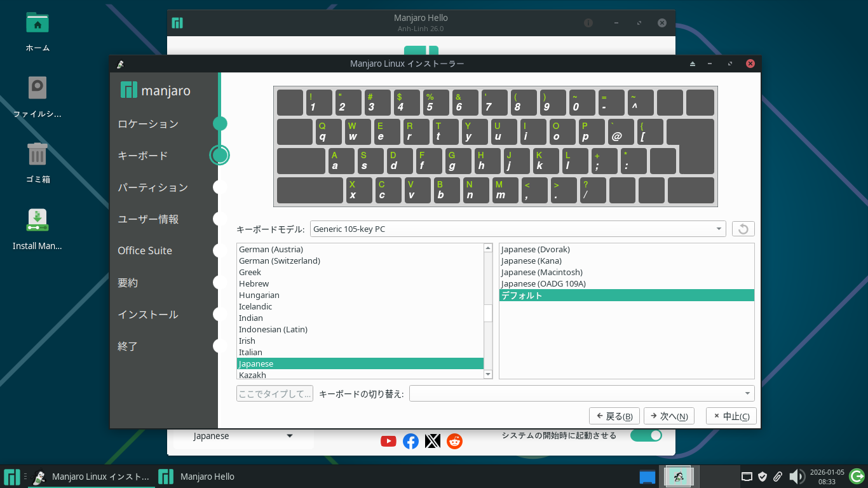
Task: Choose Japanese (Dvorak) variant
Action: (627, 249)
